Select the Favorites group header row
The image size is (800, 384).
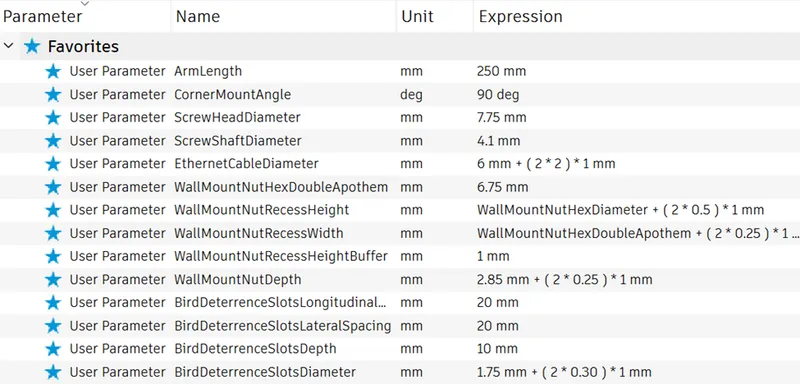tap(400, 46)
